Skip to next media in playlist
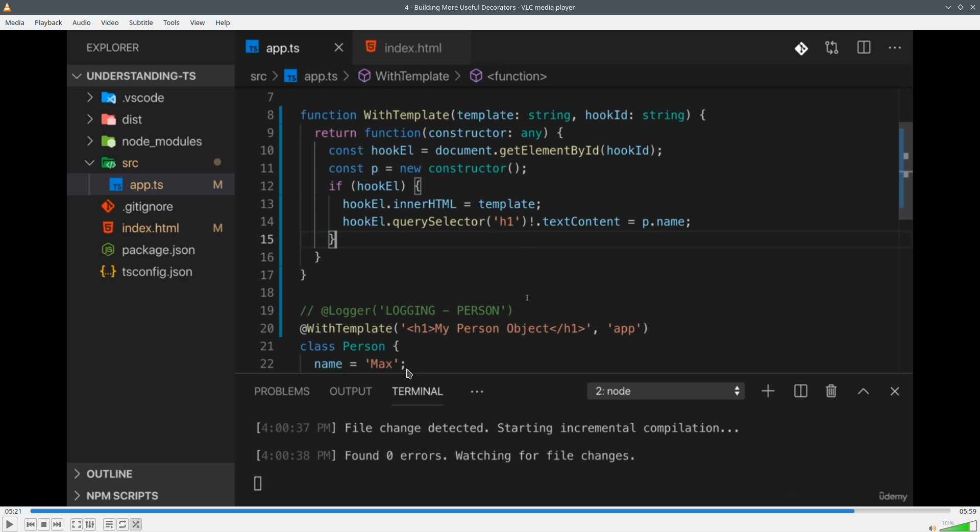The image size is (980, 532). 58,524
